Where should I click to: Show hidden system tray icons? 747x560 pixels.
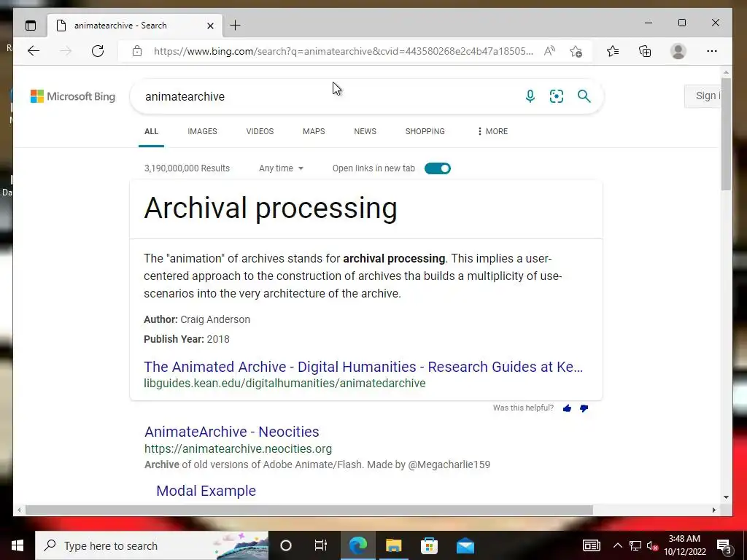tap(617, 545)
